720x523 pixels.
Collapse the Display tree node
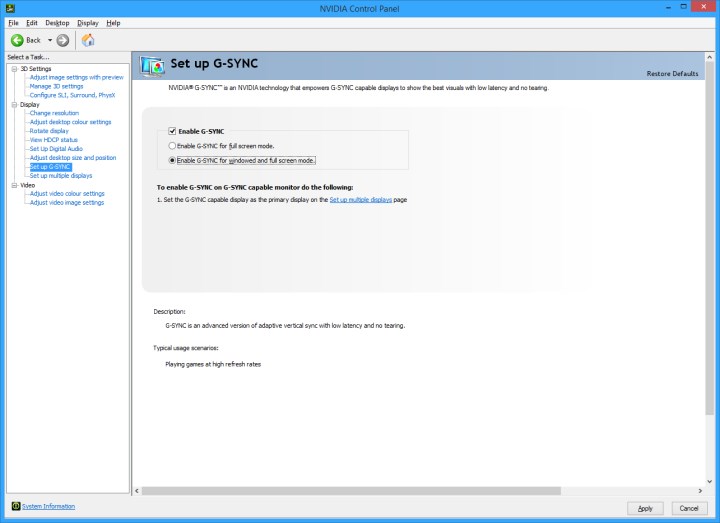(x=14, y=105)
